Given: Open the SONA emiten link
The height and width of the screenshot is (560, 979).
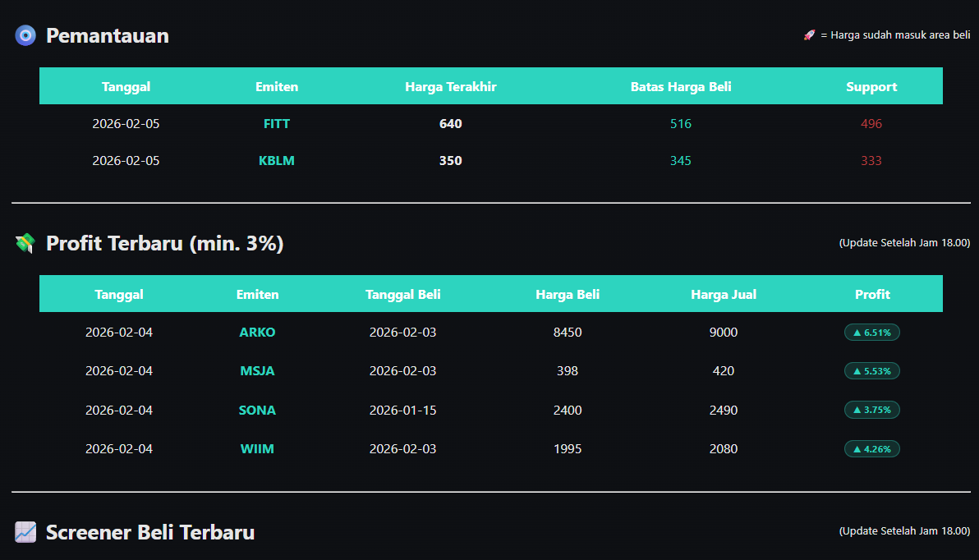Looking at the screenshot, I should coord(257,410).
